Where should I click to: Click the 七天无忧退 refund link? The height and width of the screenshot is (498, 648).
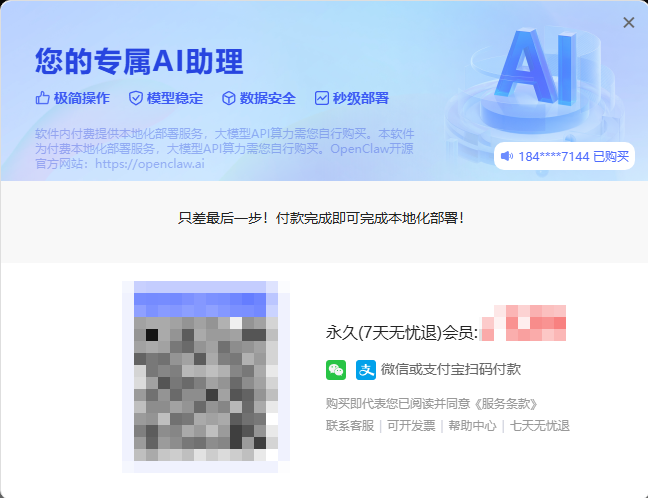[540, 426]
